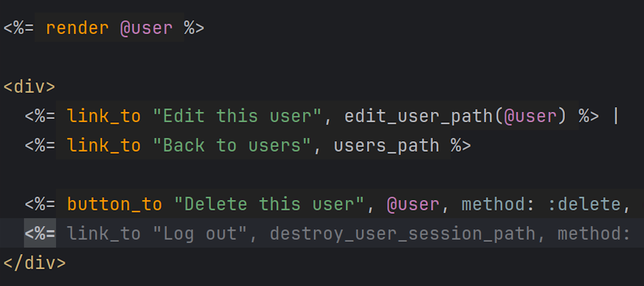Click the render keyword on first line
Image resolution: width=644 pixels, height=286 pixels.
tap(77, 28)
